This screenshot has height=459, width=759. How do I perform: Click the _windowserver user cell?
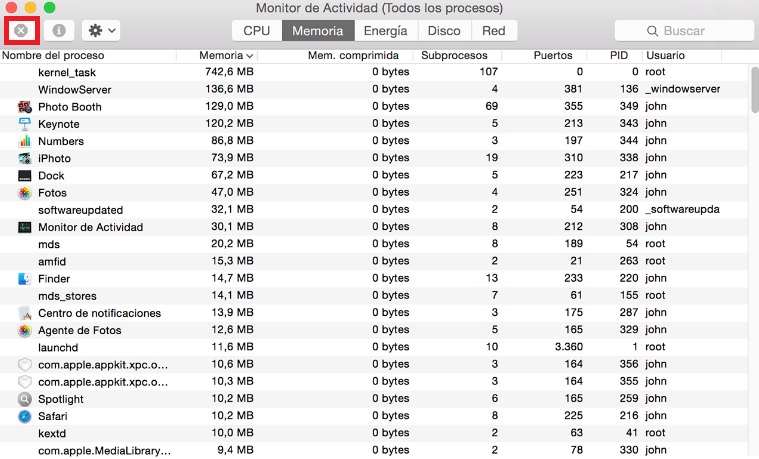[683, 89]
